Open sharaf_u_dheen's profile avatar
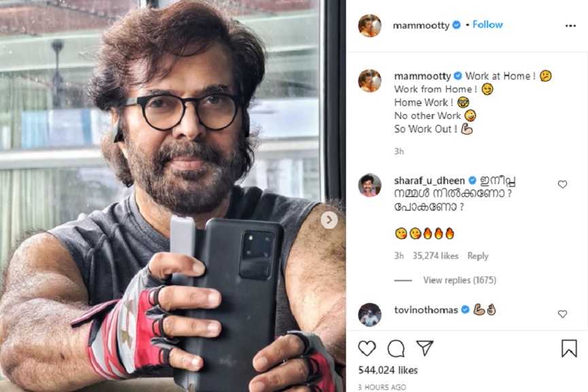Viewport: 588px width, 392px height. click(370, 185)
